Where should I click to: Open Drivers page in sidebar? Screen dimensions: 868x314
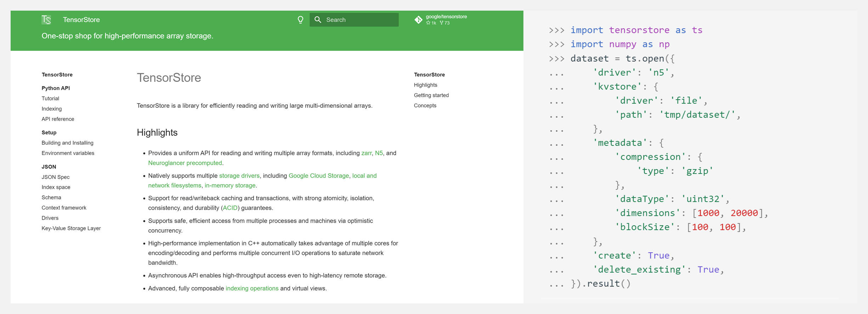50,218
